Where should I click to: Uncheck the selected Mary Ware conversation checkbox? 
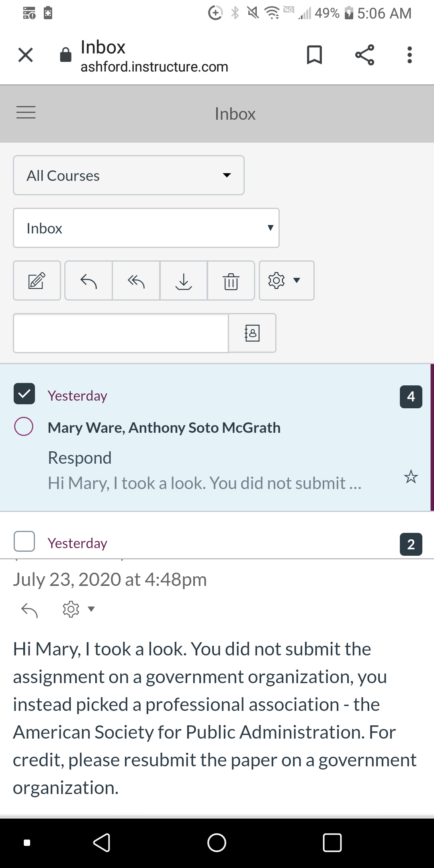25,393
